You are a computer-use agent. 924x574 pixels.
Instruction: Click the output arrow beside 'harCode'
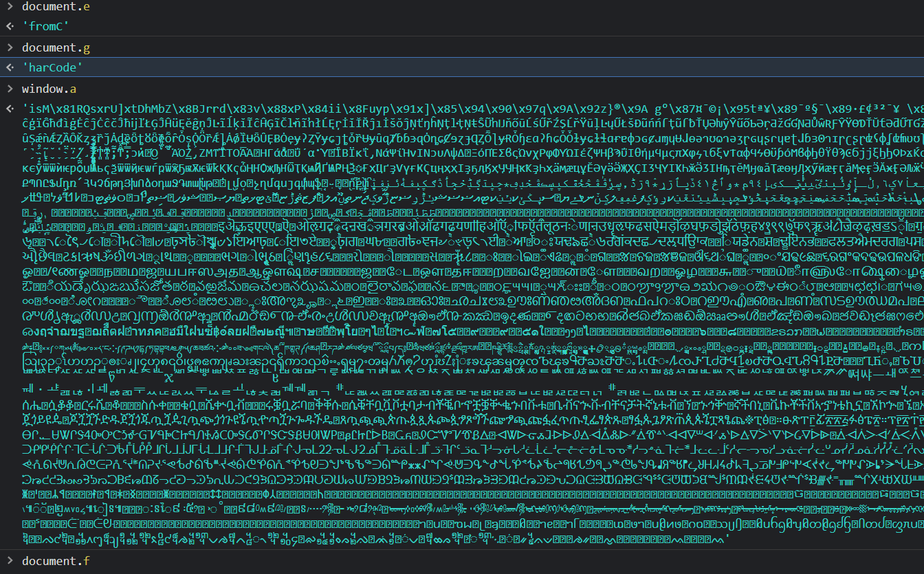point(10,67)
